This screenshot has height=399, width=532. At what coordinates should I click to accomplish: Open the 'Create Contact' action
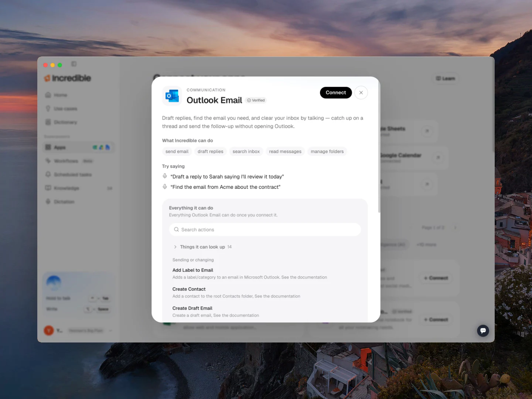[236, 292]
